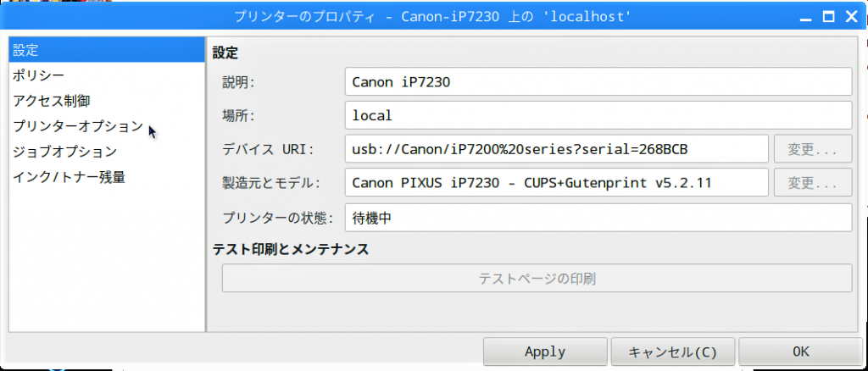This screenshot has width=868, height=371.
Task: Select the 製造元とモデル: label
Action: (271, 183)
